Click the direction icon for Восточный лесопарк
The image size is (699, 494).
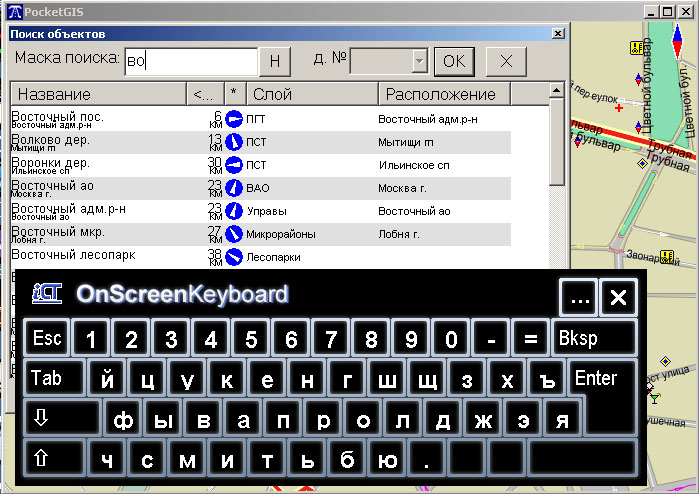pos(234,257)
